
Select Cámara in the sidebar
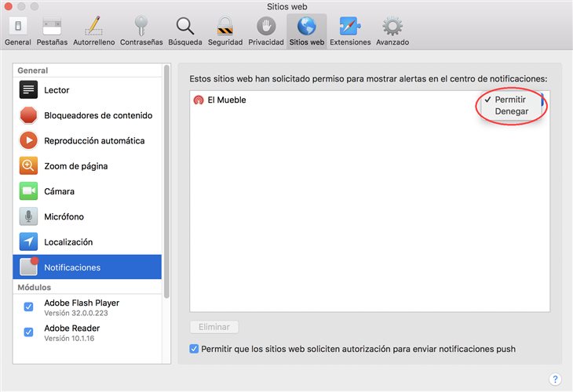[x=87, y=191]
